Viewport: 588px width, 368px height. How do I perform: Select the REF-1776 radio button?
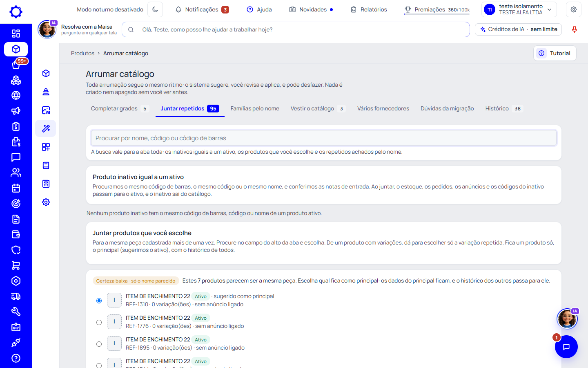99,322
